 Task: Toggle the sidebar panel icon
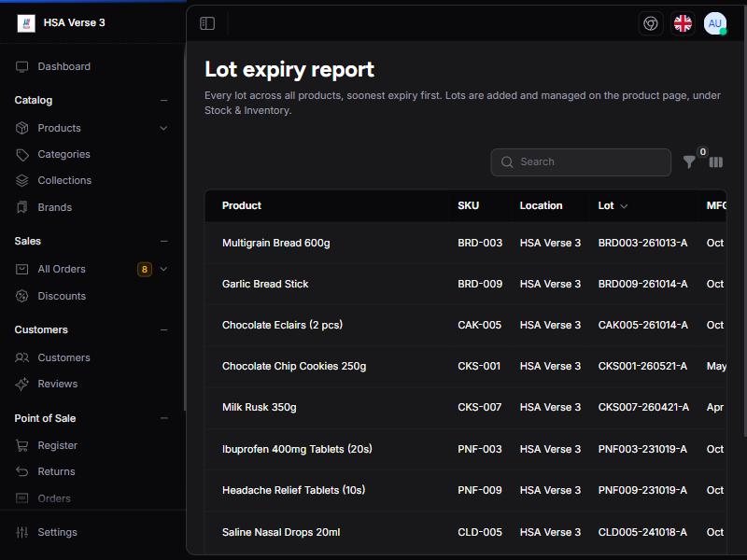[207, 23]
